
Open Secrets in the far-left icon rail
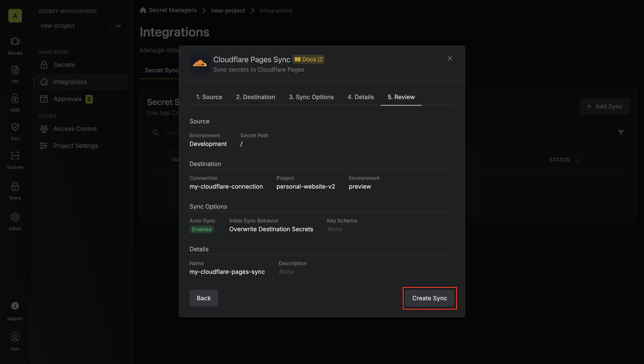15,46
